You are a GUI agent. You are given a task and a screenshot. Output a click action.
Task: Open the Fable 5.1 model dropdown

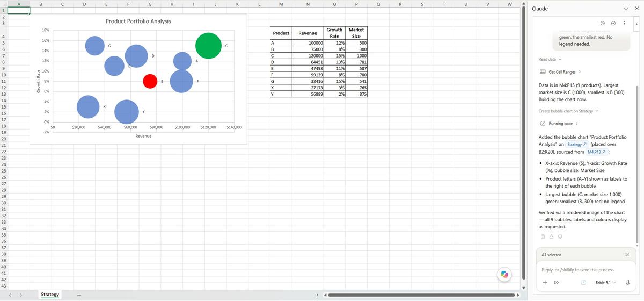(606, 283)
